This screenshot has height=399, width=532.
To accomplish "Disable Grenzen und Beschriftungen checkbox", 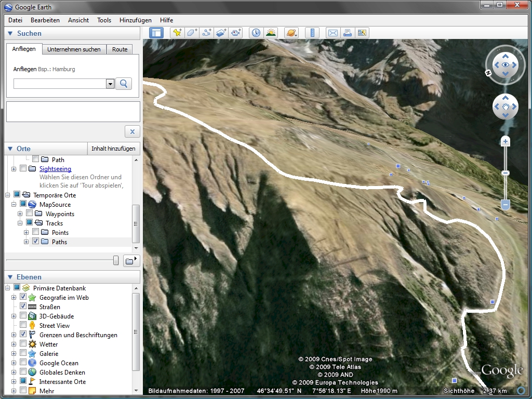I will pos(23,334).
